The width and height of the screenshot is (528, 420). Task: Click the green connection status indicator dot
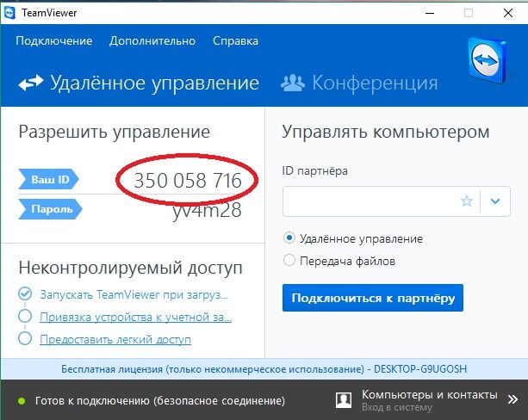(x=21, y=401)
